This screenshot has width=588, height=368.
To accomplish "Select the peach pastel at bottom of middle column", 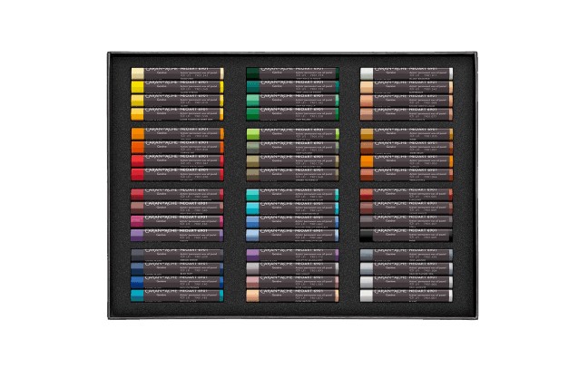I will [292, 295].
